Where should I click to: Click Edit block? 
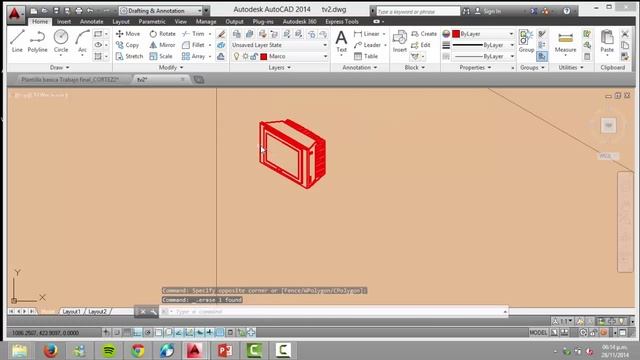click(421, 45)
